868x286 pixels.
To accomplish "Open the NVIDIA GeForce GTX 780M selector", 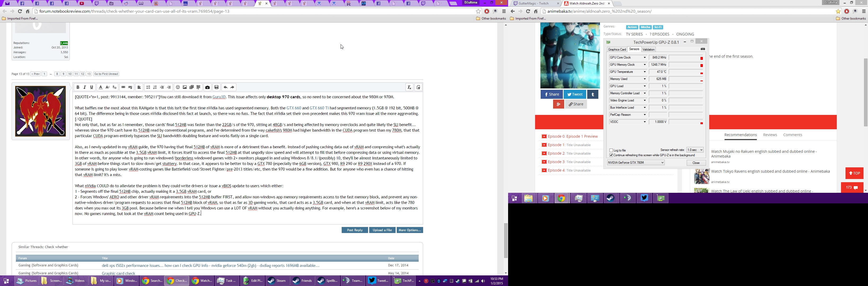I will pyautogui.click(x=635, y=163).
